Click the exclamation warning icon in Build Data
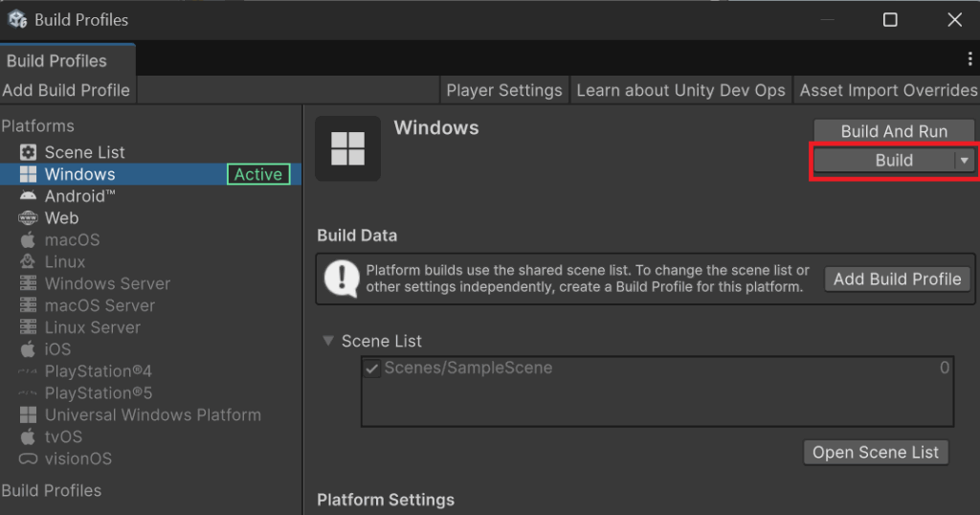The width and height of the screenshot is (980, 515). coord(342,279)
